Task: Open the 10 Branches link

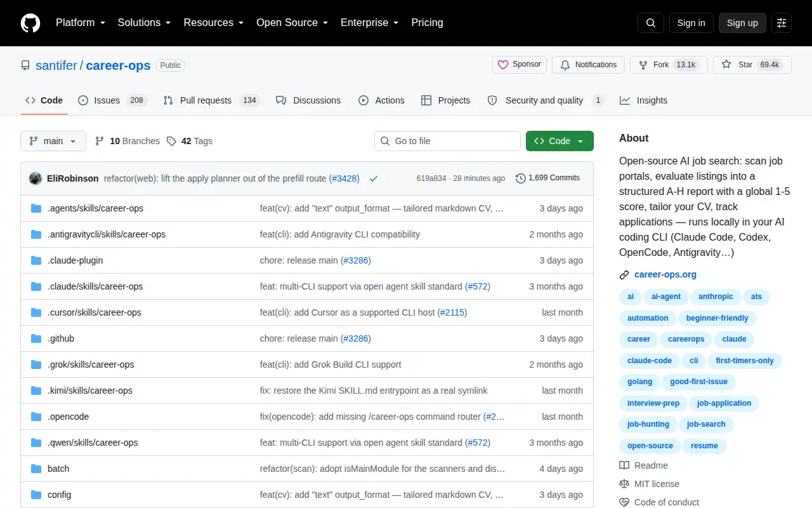Action: coord(128,141)
